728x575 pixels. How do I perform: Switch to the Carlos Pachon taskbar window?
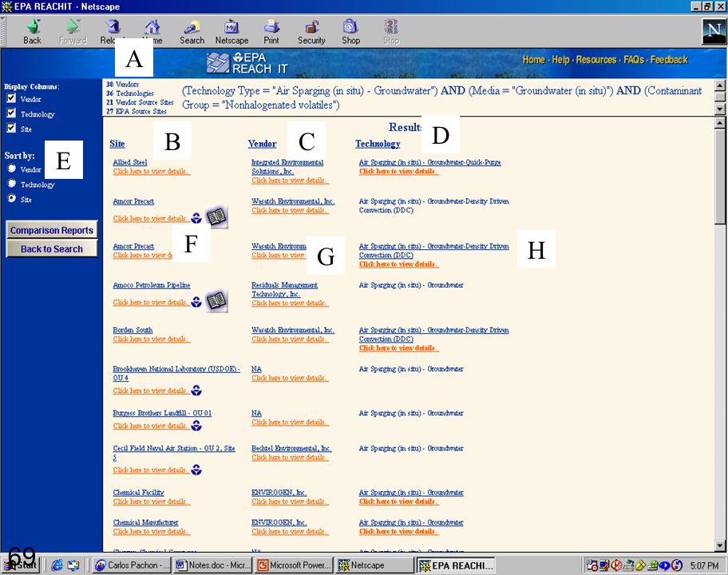point(133,565)
